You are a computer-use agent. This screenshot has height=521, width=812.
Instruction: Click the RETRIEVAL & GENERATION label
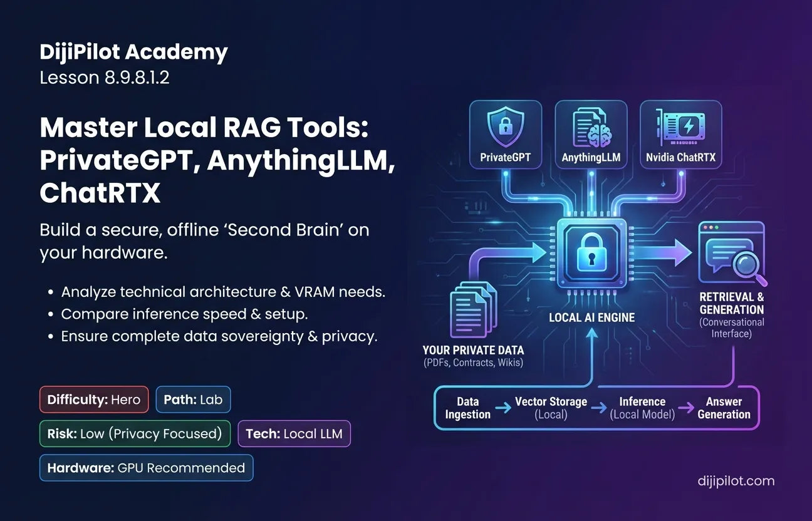coord(732,303)
